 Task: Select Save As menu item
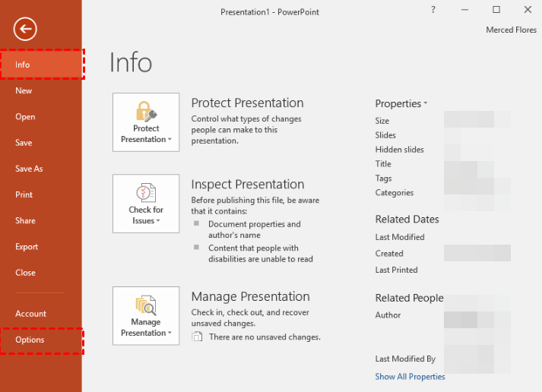29,169
